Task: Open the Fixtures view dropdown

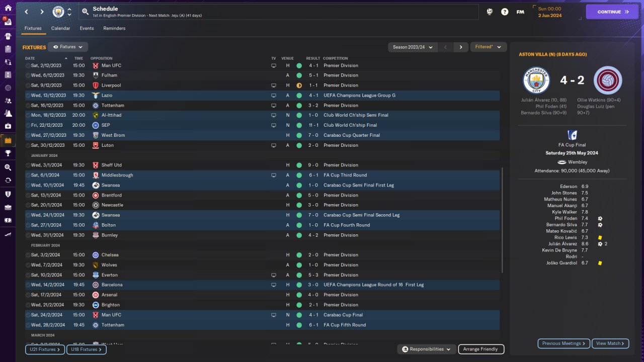Action: [68, 47]
